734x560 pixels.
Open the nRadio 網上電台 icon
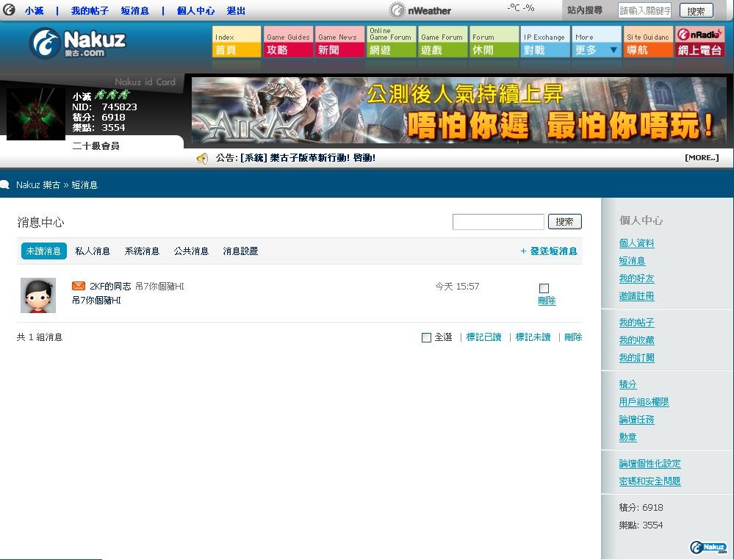699,43
